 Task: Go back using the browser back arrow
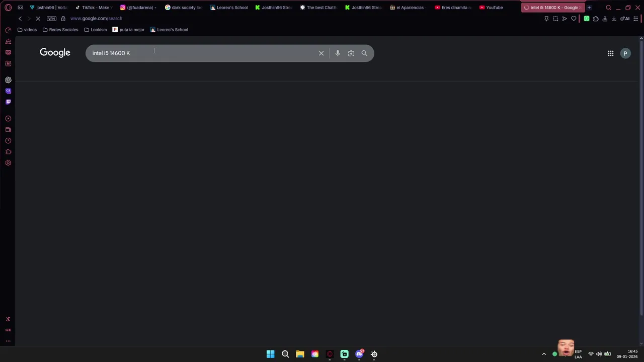click(x=20, y=19)
